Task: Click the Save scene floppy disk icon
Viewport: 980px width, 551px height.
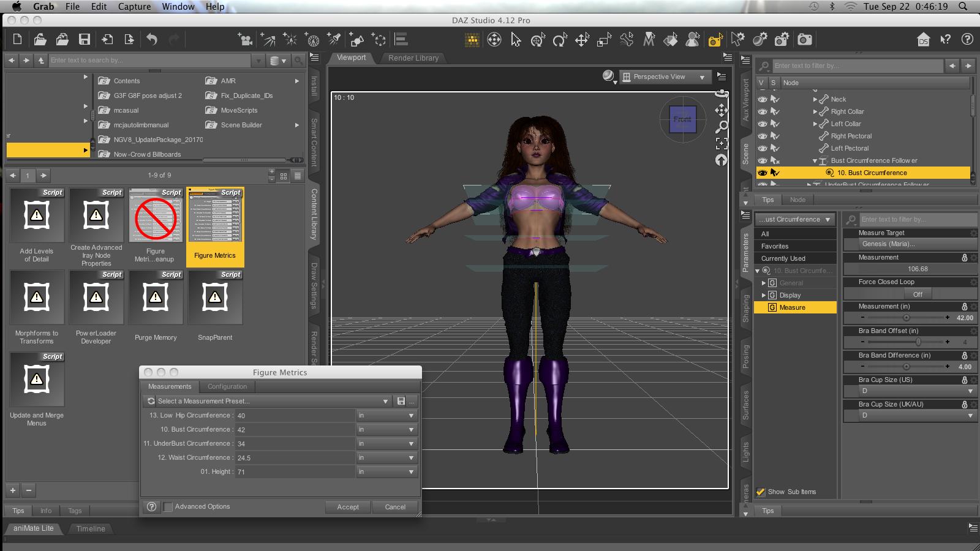Action: (x=85, y=40)
